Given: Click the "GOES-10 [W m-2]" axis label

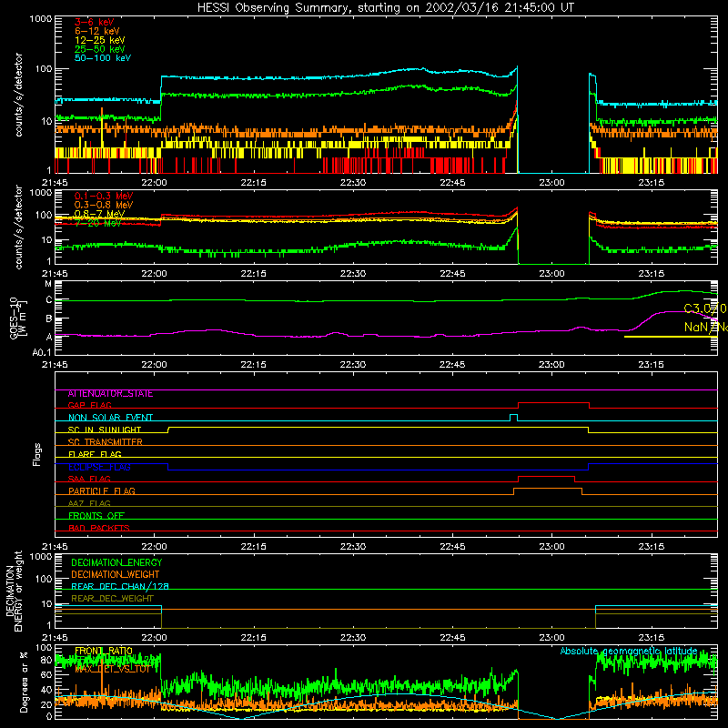Looking at the screenshot, I should (18, 318).
